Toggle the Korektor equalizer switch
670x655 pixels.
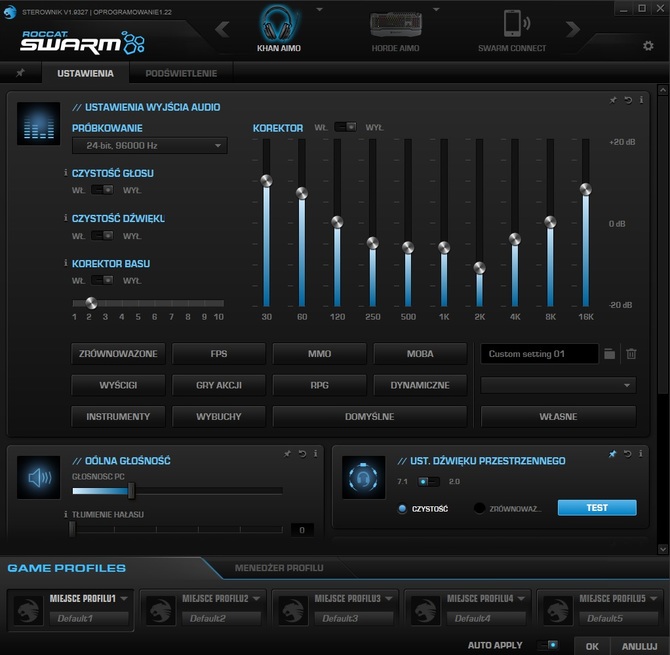coord(345,127)
